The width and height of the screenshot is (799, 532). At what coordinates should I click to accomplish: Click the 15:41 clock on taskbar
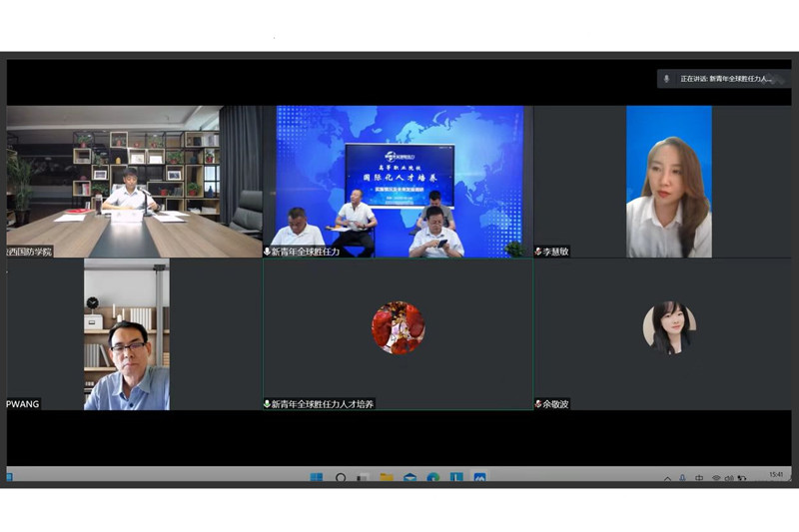pyautogui.click(x=776, y=477)
